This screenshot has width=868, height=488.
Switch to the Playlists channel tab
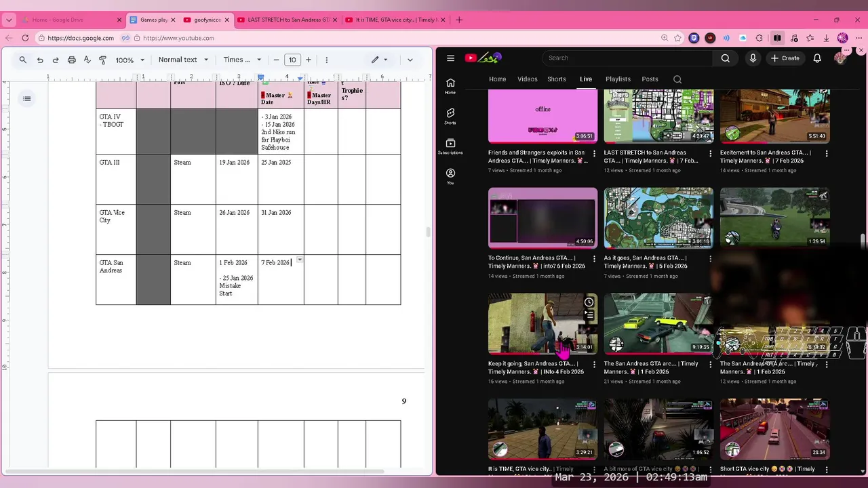point(618,79)
